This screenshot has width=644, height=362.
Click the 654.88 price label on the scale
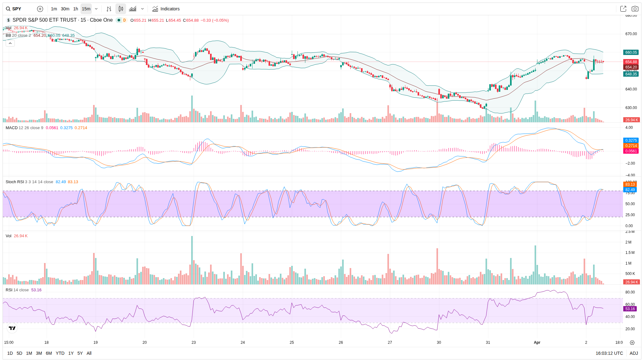click(x=631, y=62)
